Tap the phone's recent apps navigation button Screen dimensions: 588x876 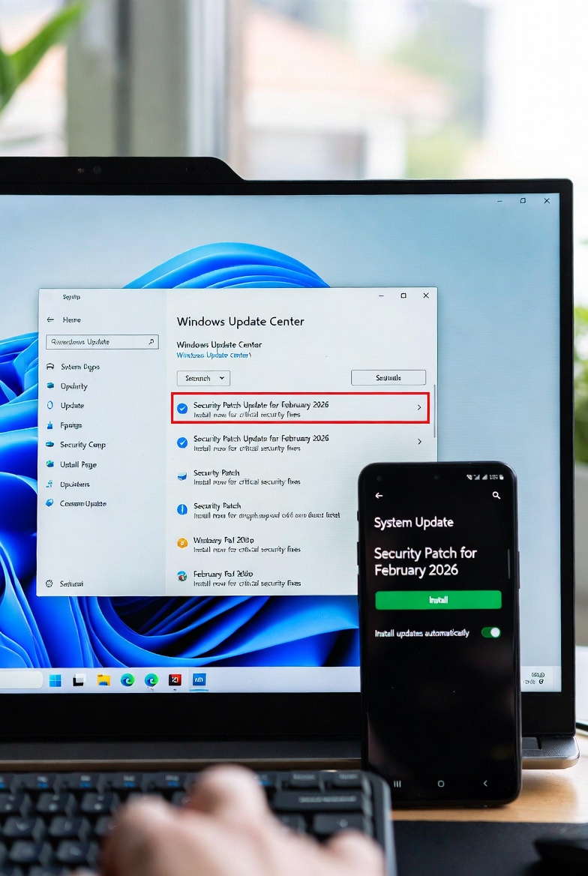click(397, 784)
